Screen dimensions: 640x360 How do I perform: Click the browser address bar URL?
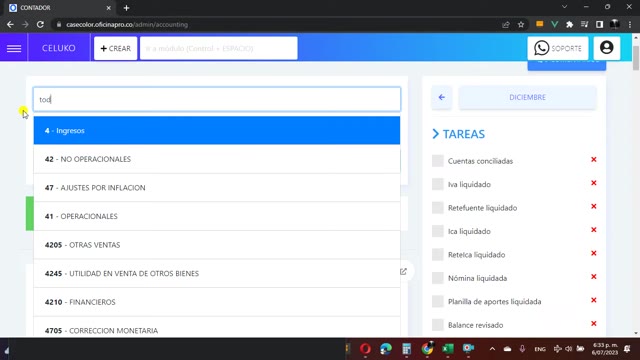127,24
